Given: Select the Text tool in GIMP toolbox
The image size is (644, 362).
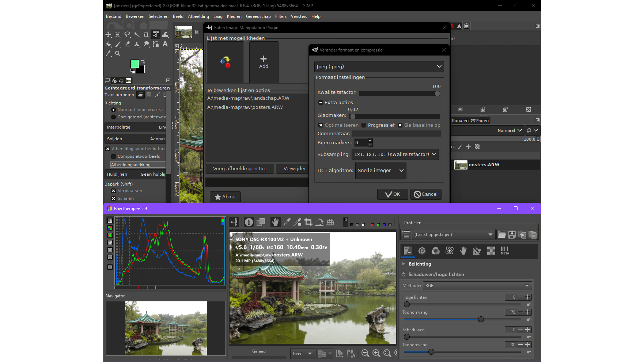Looking at the screenshot, I should 165,44.
